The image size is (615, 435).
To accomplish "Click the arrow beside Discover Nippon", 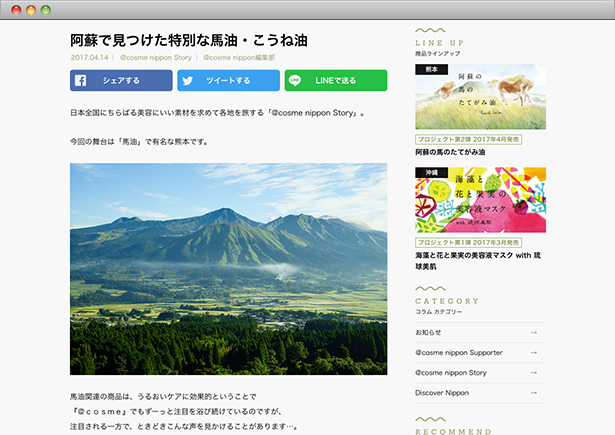I will pyautogui.click(x=534, y=393).
